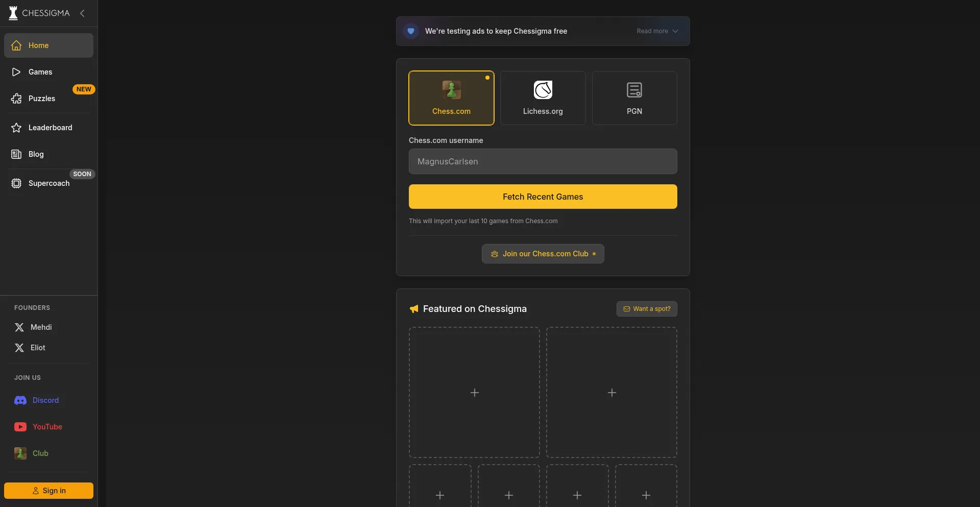980x507 pixels.
Task: Expand the ads notice with Read more
Action: pos(657,31)
